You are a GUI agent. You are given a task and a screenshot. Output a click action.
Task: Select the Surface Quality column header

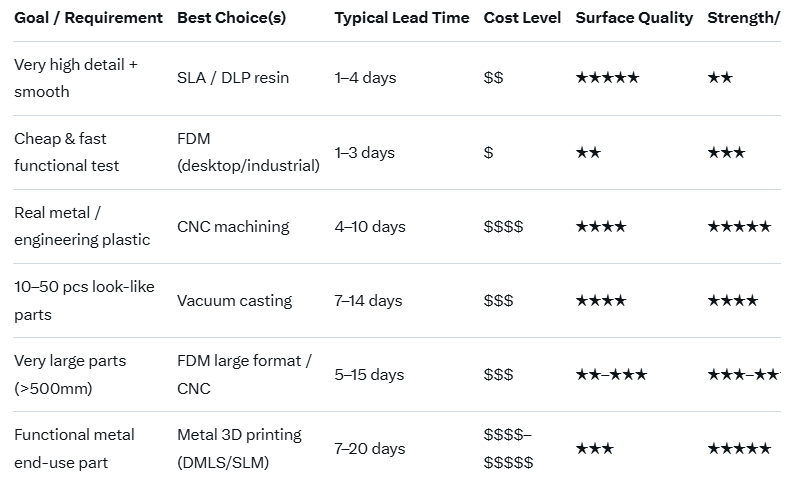click(x=634, y=18)
